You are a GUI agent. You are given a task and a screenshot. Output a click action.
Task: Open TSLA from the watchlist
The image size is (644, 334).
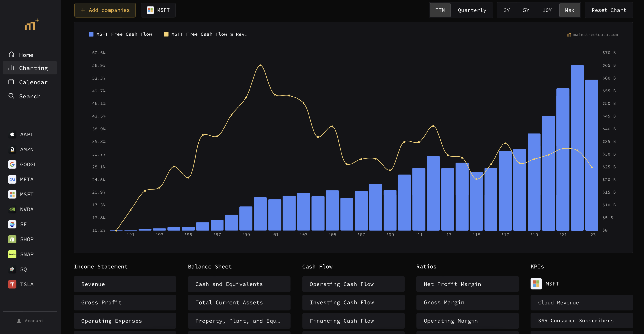27,284
